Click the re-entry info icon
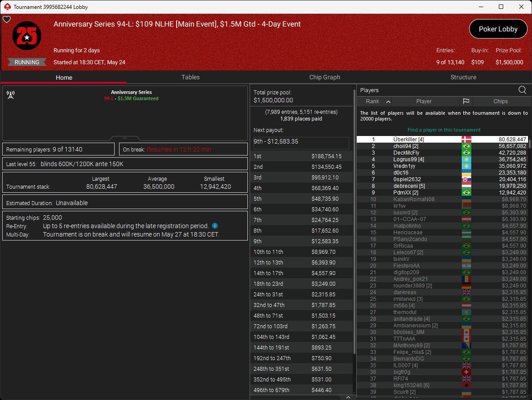 (x=215, y=226)
